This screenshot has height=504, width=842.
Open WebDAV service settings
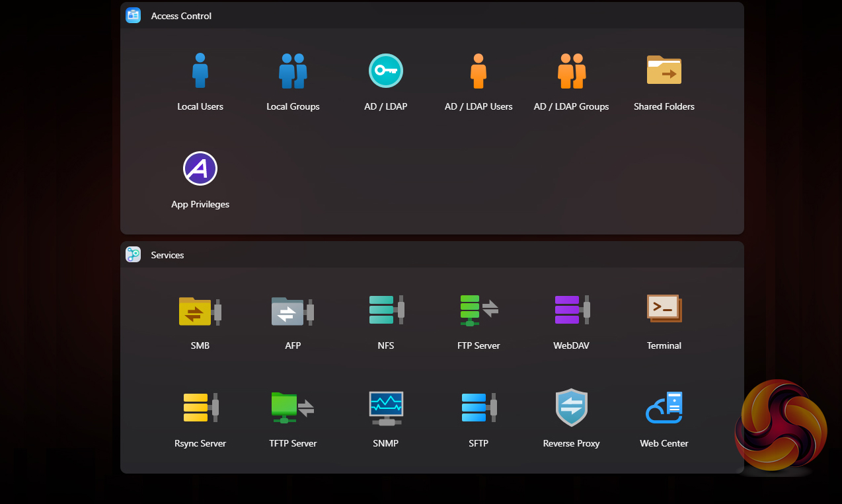[x=571, y=310]
